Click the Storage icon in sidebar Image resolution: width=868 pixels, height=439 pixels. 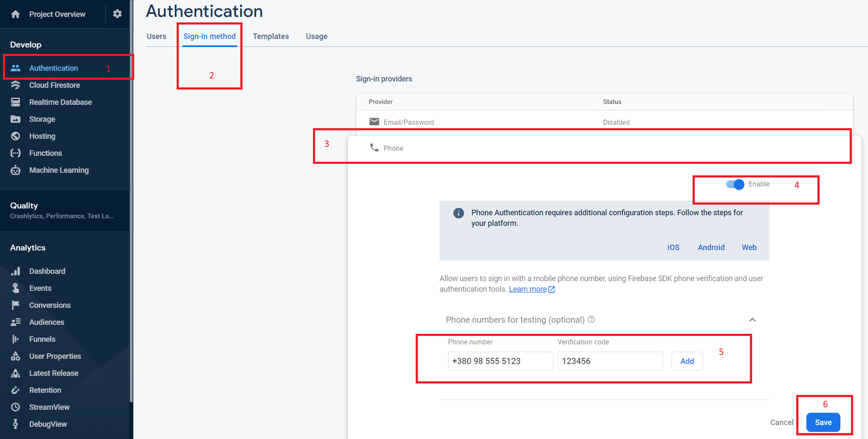click(15, 119)
